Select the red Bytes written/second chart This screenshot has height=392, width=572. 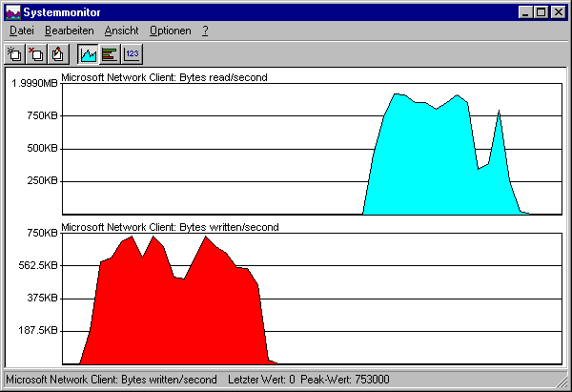[312, 299]
